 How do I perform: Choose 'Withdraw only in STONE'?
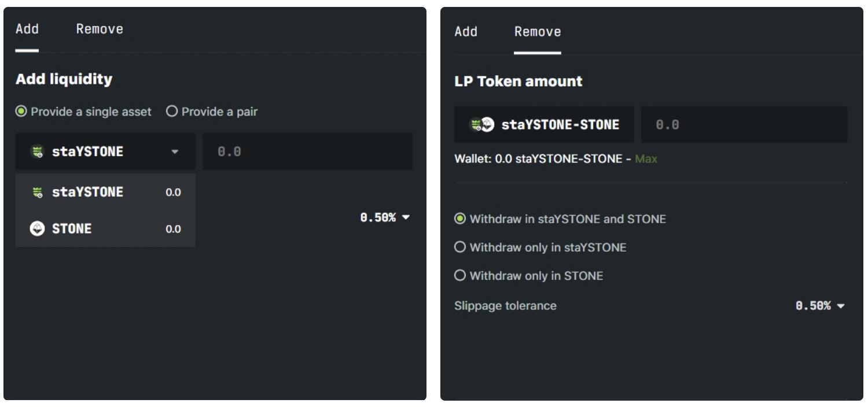461,276
